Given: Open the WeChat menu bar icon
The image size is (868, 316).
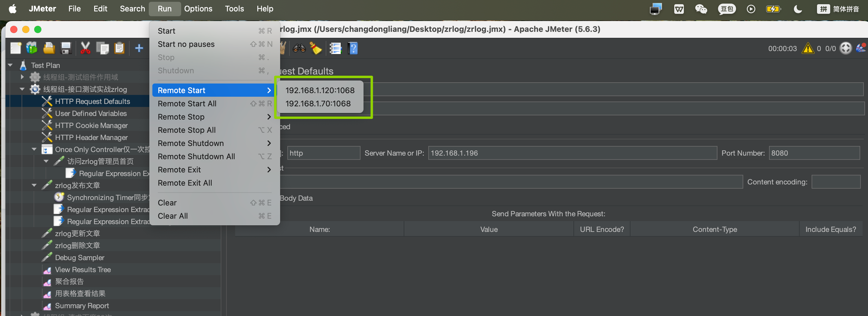Looking at the screenshot, I should 701,9.
